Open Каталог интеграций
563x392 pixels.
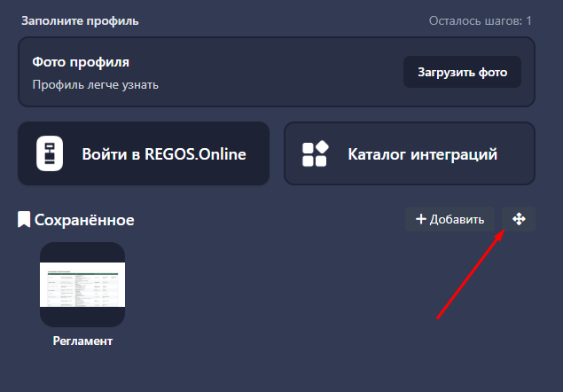coord(409,153)
